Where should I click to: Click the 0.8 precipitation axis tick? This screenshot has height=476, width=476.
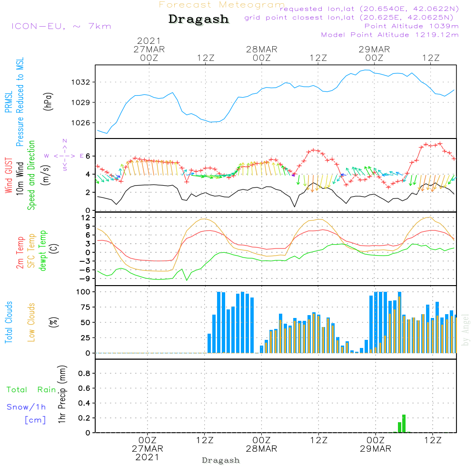tap(84, 373)
